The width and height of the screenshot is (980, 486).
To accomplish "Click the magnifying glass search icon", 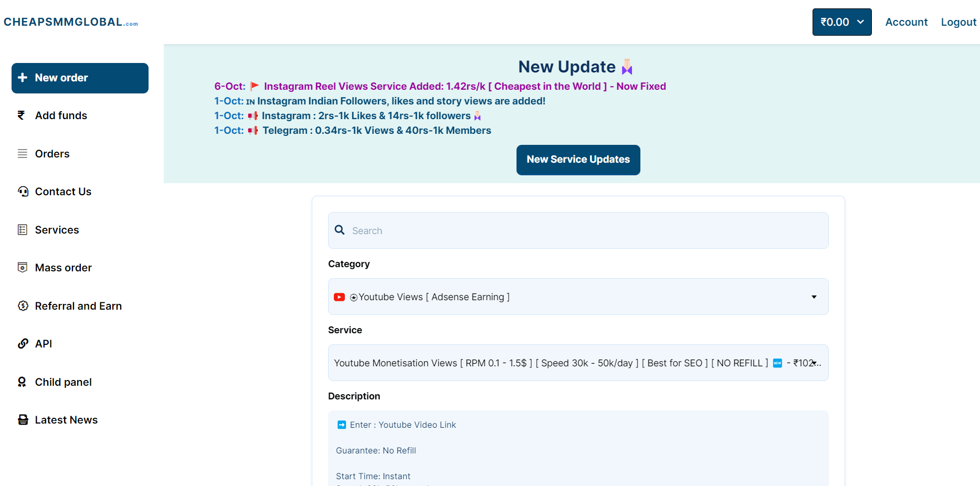I will click(x=340, y=230).
